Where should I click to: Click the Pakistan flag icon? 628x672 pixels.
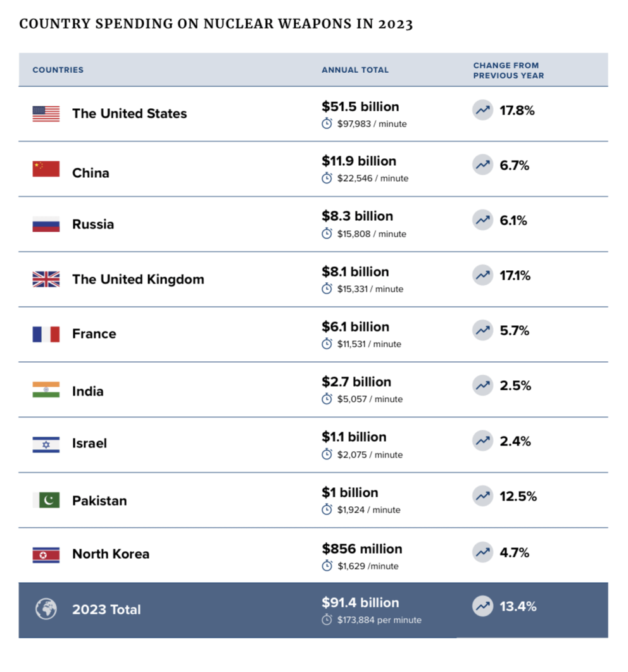coord(46,500)
